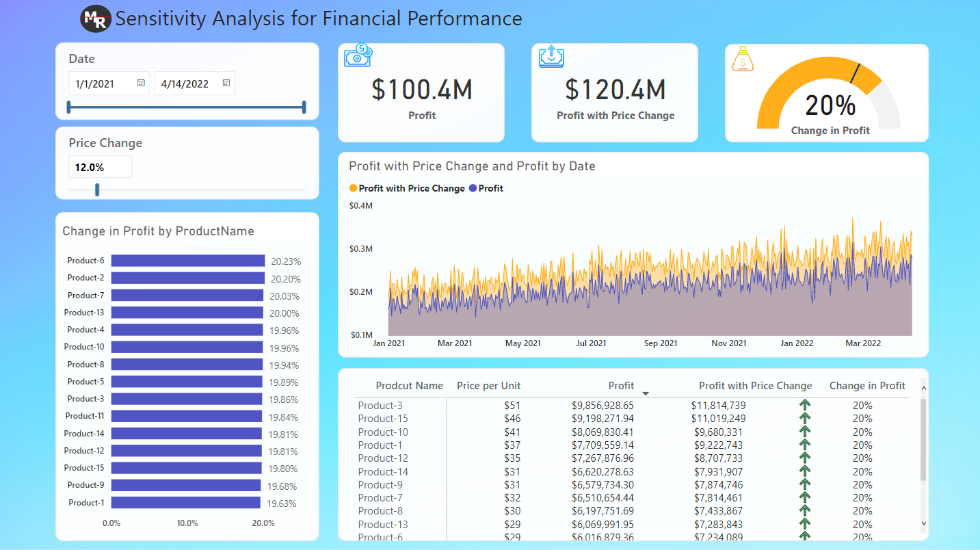This screenshot has width=980, height=550.
Task: Click the Price Change slider handle
Action: pos(97,189)
